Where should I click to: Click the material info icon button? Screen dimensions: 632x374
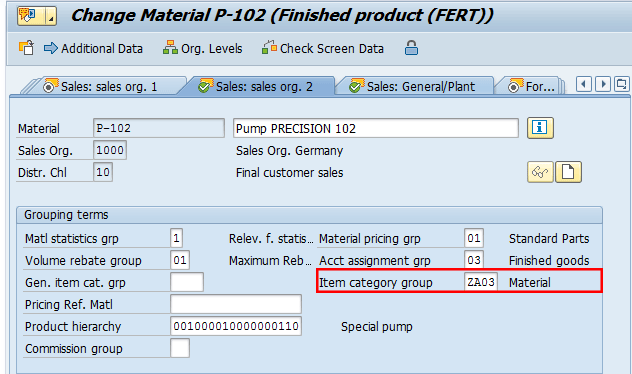click(x=540, y=128)
